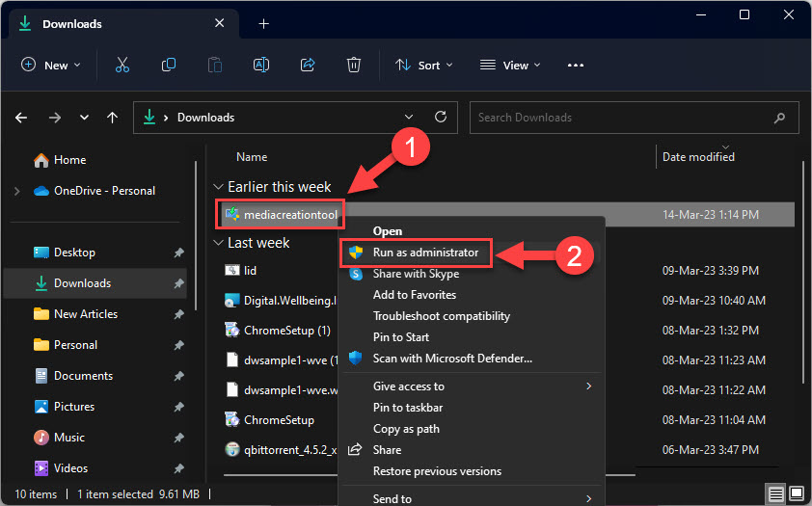Expand the Send to submenu
812x506 pixels.
coord(589,498)
